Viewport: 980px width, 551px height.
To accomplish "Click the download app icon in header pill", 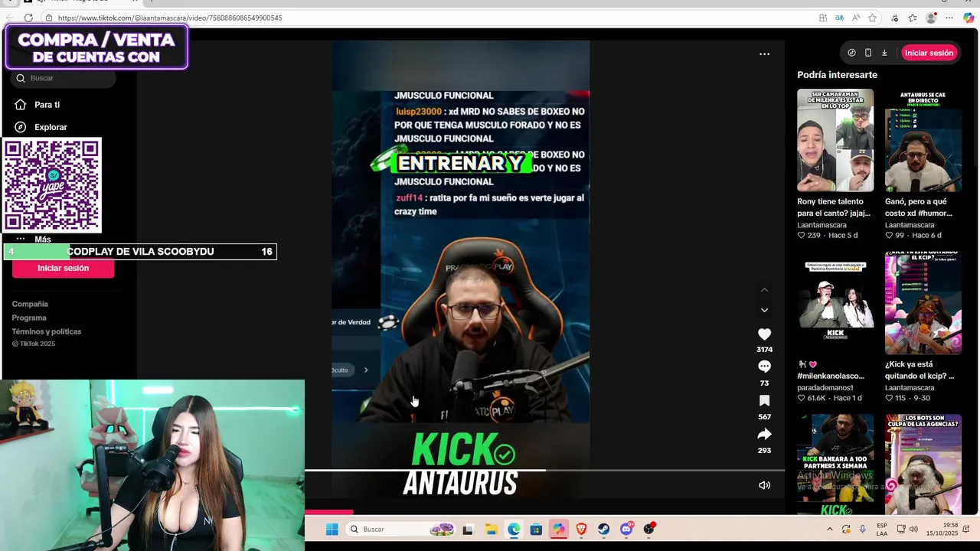I will click(x=884, y=53).
